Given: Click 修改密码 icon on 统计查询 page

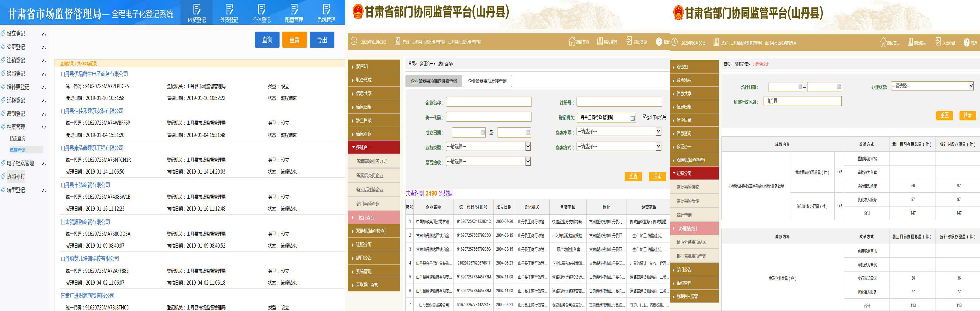Looking at the screenshot, I should click(600, 41).
